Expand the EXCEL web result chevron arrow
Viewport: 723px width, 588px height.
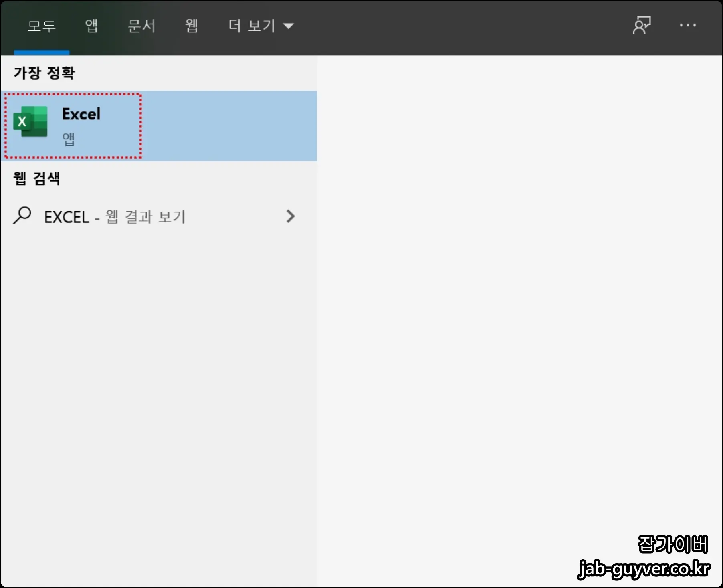point(291,216)
